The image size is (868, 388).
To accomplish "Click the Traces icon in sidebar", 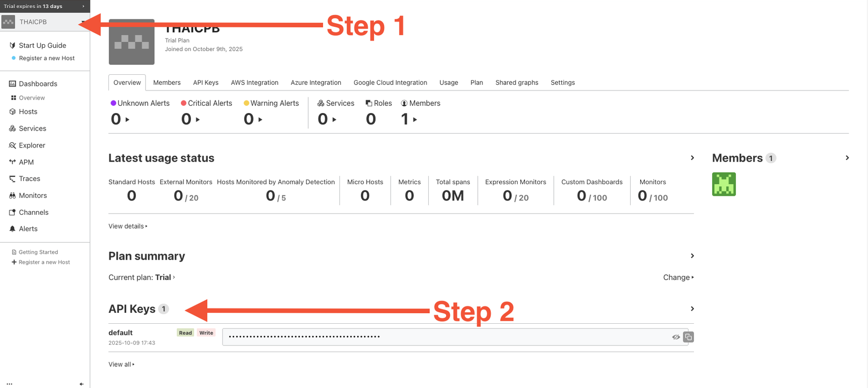I will tap(13, 179).
